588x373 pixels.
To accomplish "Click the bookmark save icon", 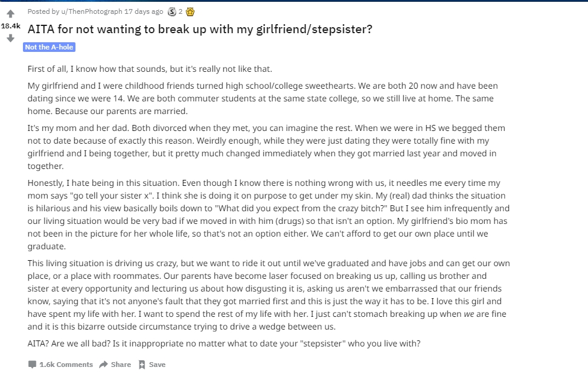I will 142,365.
